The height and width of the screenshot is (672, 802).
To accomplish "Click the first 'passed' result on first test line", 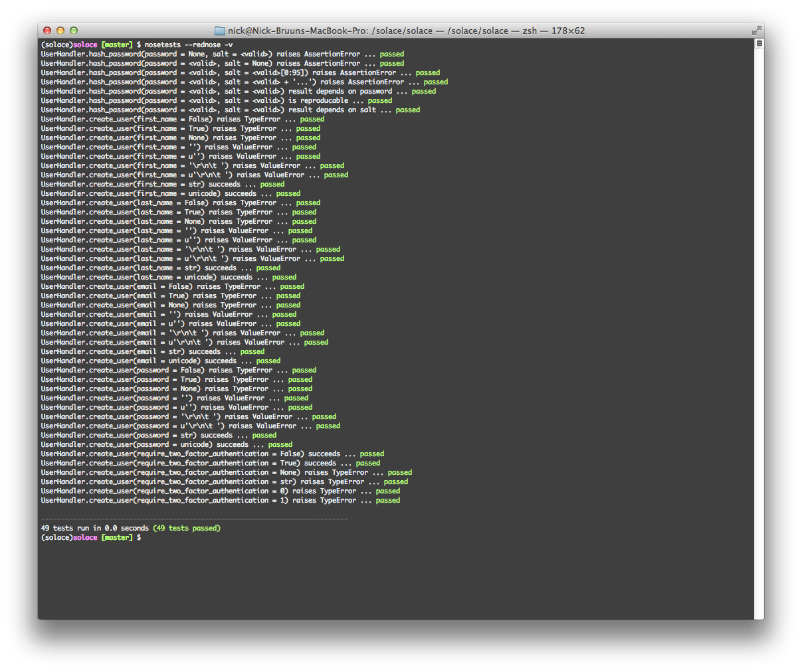I will (x=391, y=54).
